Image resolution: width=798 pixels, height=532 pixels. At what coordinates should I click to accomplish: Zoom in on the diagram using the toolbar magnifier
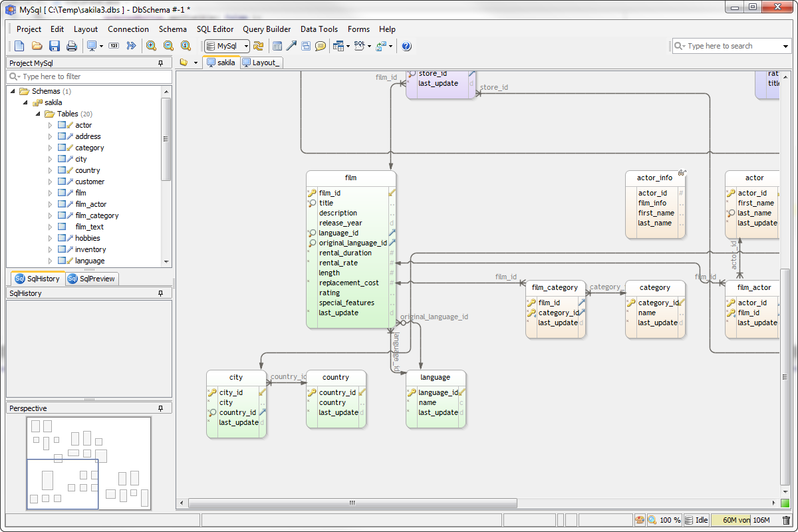[152, 46]
